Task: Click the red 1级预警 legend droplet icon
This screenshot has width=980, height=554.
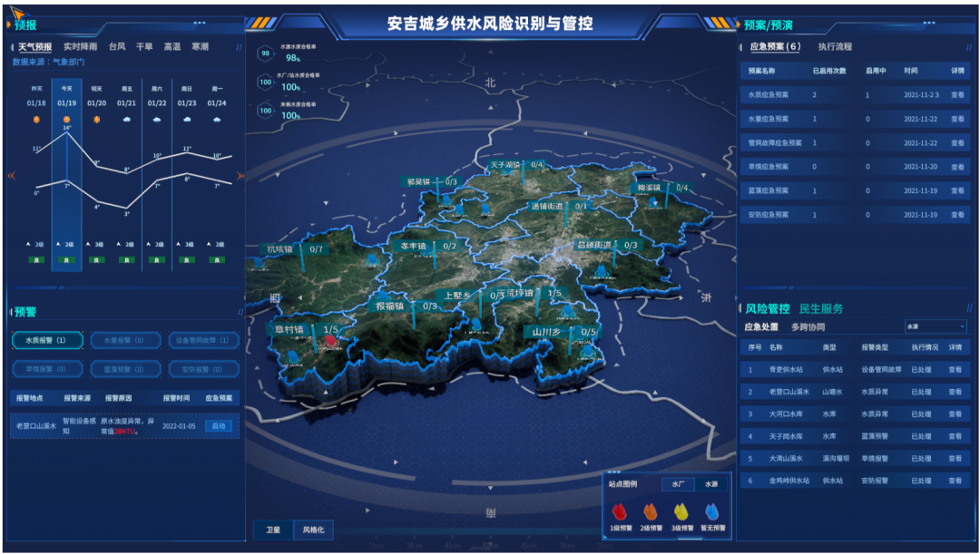Action: [619, 512]
